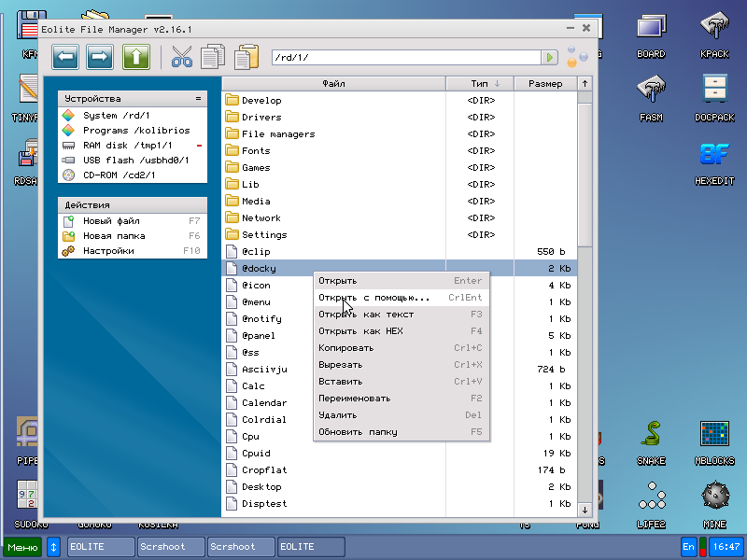Select the Games folder icon
Screen dimensions: 747x560
point(232,167)
